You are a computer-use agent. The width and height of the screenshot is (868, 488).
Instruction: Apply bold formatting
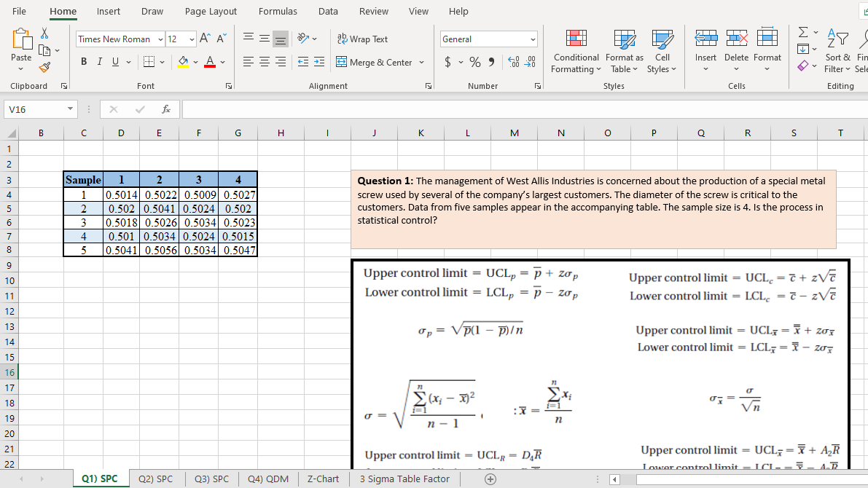pyautogui.click(x=83, y=61)
